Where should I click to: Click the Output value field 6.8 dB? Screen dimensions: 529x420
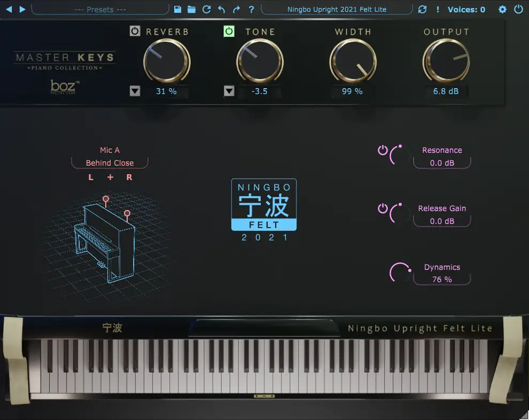tap(446, 91)
